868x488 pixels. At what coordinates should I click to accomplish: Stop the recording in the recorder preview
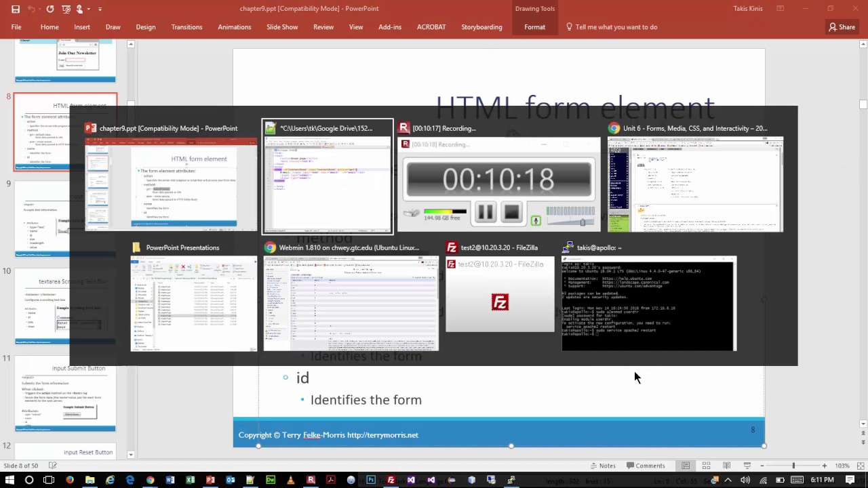coord(512,213)
